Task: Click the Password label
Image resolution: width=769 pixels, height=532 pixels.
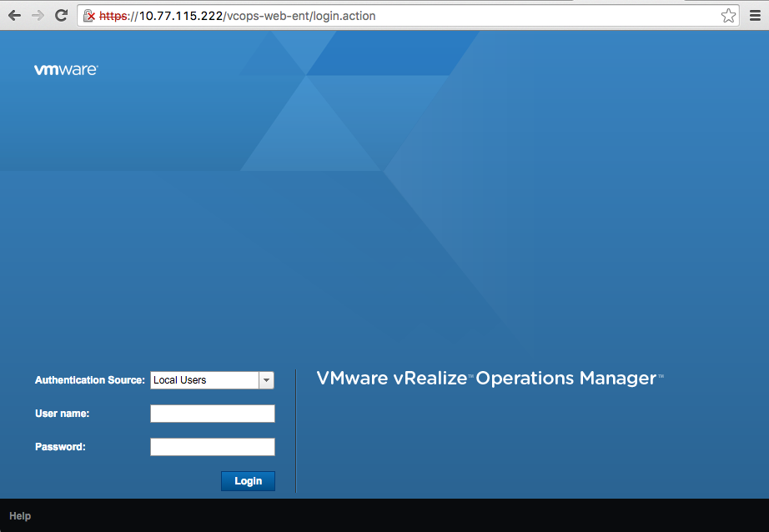Action: (x=60, y=447)
